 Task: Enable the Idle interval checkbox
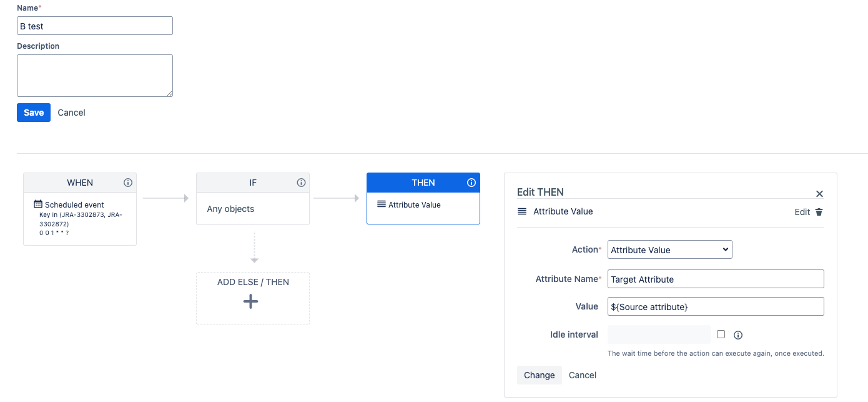coord(721,334)
